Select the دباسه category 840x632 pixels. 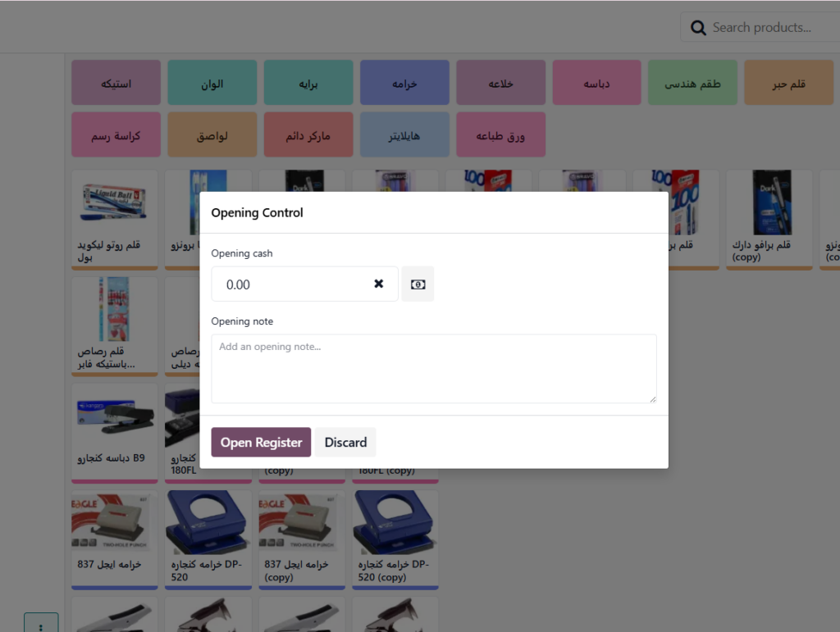(x=597, y=83)
